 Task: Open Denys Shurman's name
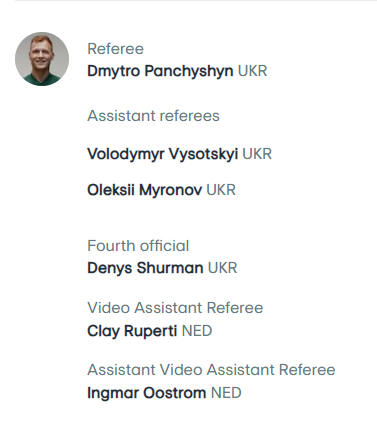tap(145, 268)
